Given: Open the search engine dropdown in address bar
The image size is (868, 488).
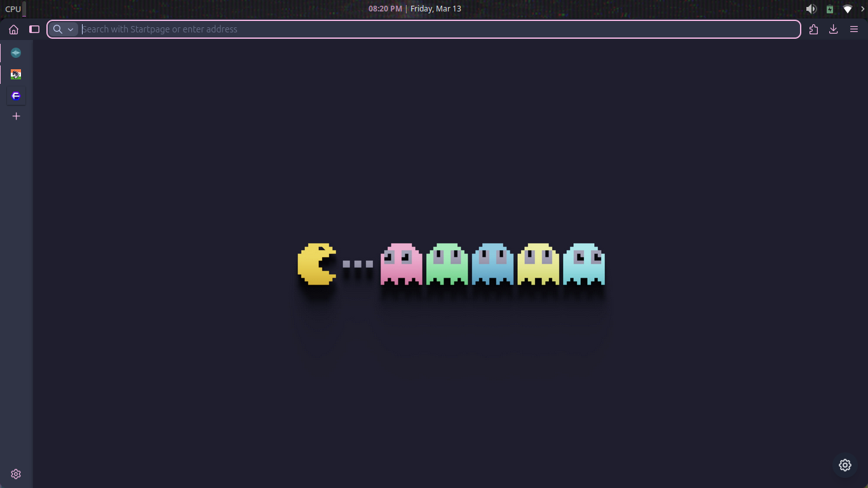Looking at the screenshot, I should (64, 29).
